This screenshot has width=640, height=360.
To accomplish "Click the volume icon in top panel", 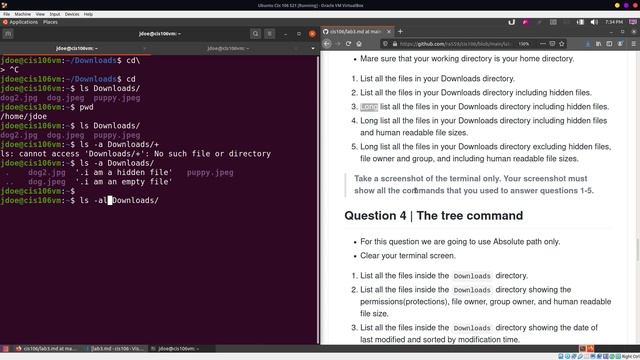I will click(x=594, y=22).
